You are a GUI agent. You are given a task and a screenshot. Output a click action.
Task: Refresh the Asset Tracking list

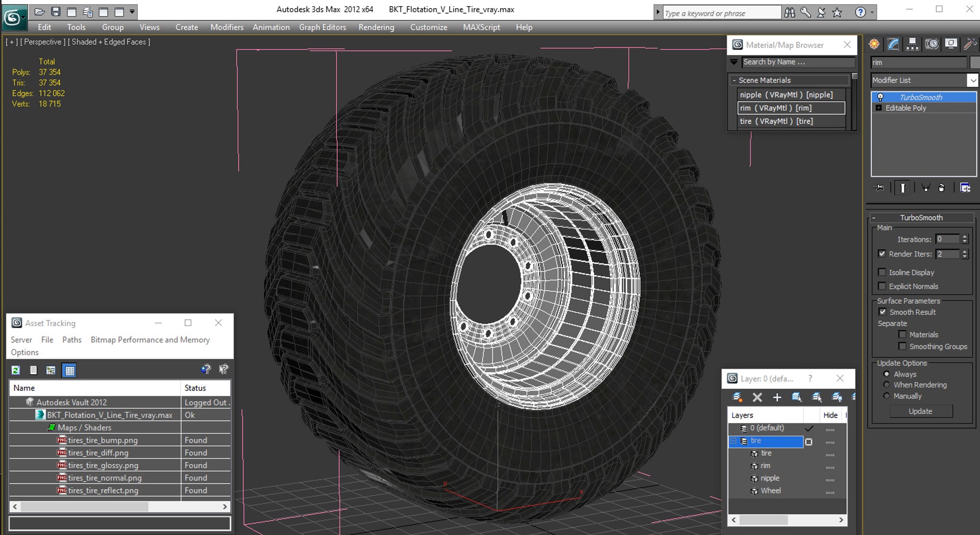pos(16,370)
